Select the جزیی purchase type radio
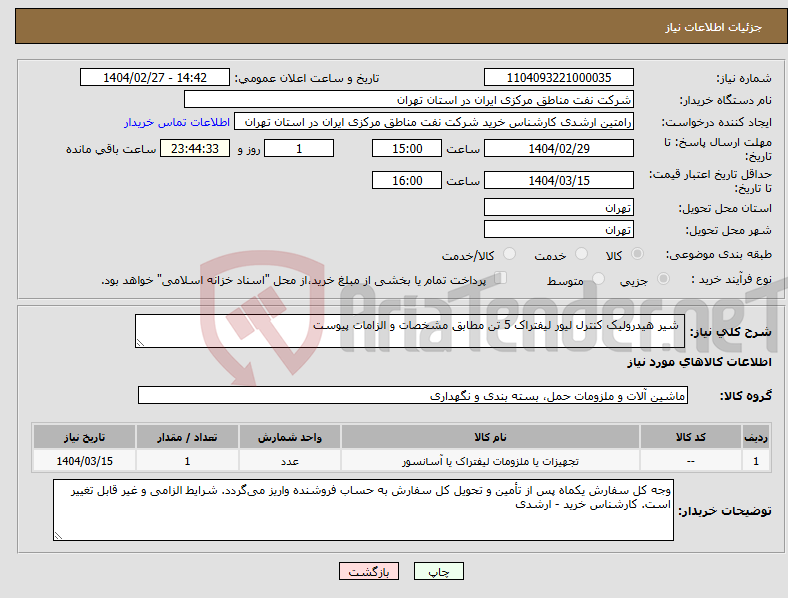The image size is (788, 598). click(x=663, y=279)
